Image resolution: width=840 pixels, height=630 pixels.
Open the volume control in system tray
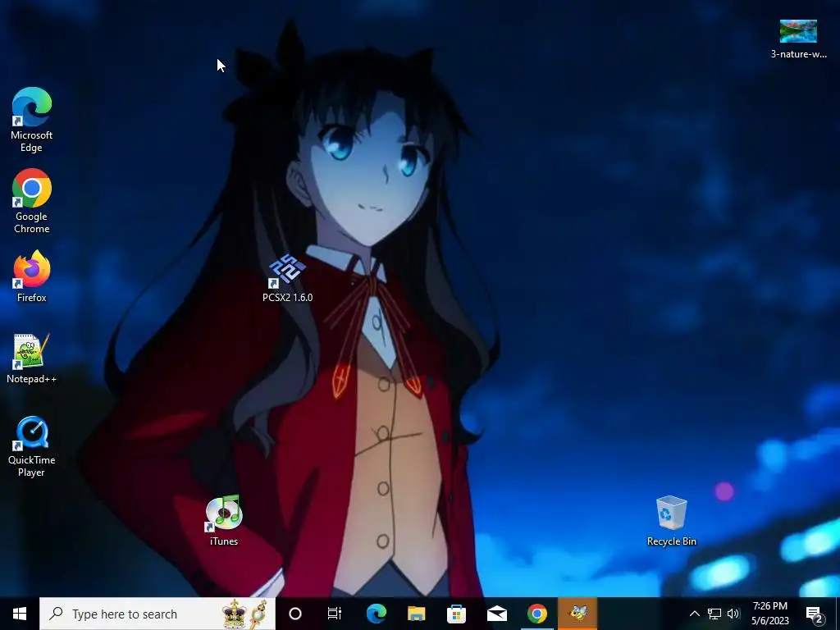(x=733, y=614)
